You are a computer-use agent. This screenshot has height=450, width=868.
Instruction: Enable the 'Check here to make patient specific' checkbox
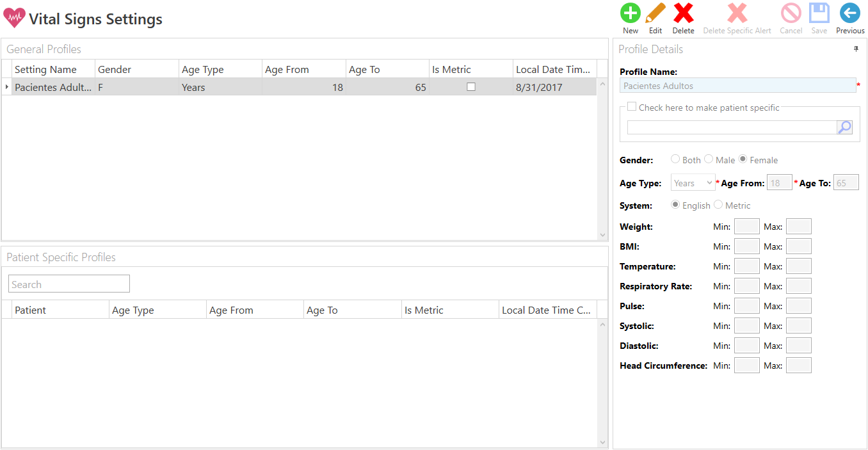click(632, 107)
